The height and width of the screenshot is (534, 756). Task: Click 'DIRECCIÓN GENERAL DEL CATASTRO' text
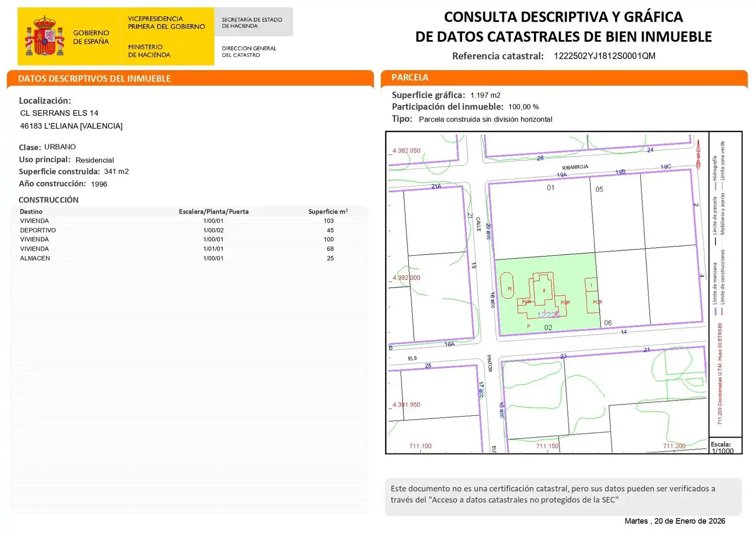click(x=249, y=51)
